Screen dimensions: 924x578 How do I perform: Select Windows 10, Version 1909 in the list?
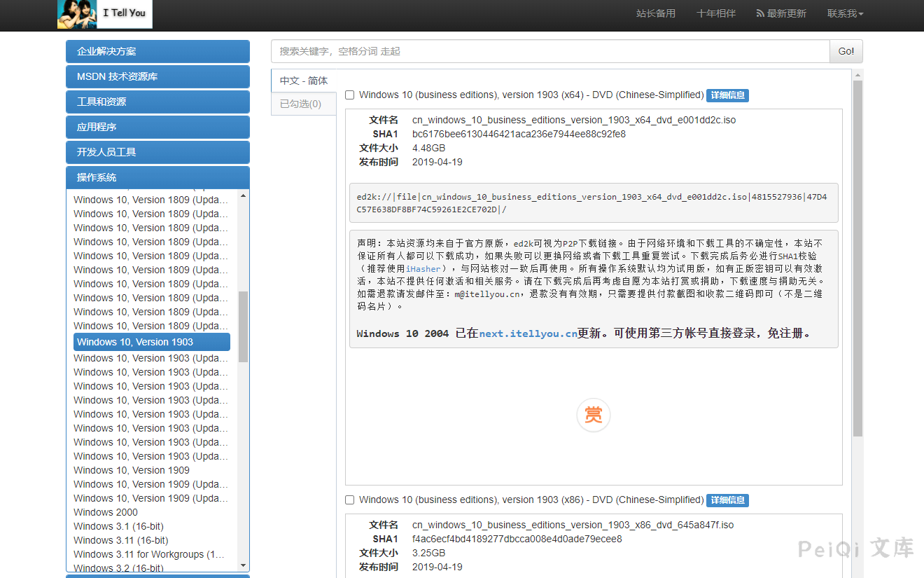132,470
